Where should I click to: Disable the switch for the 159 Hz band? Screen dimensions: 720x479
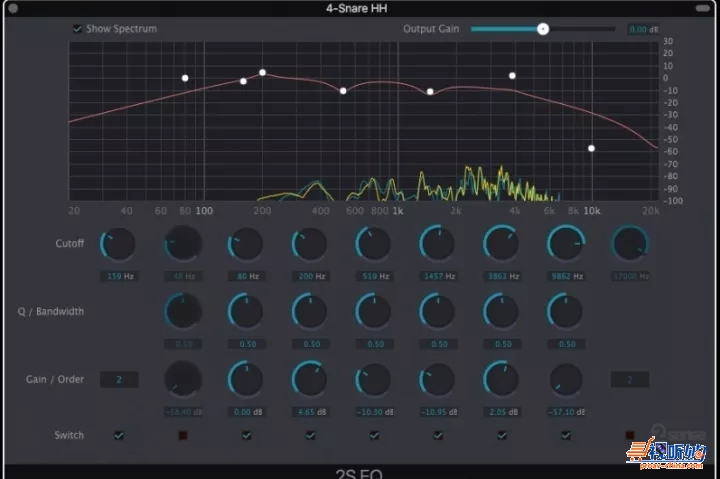pos(119,435)
